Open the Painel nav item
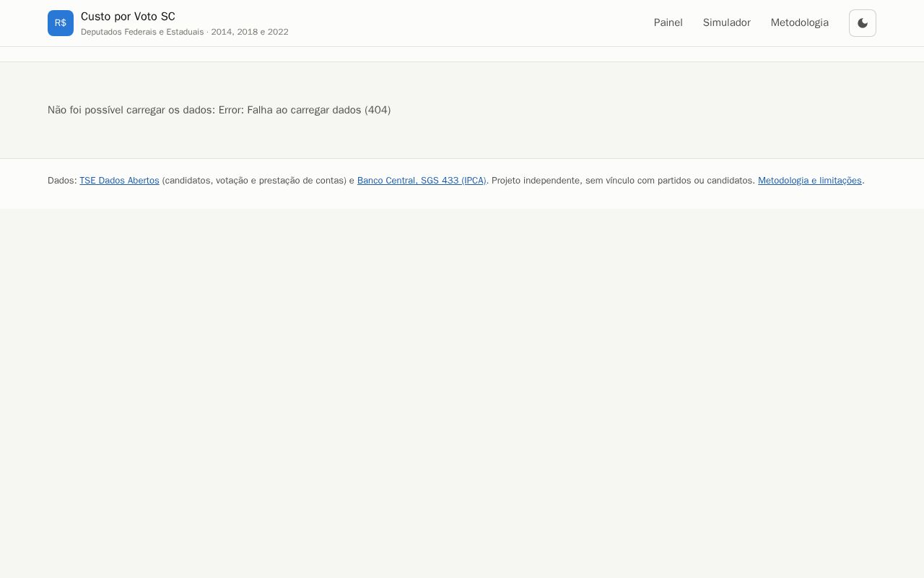 click(668, 23)
